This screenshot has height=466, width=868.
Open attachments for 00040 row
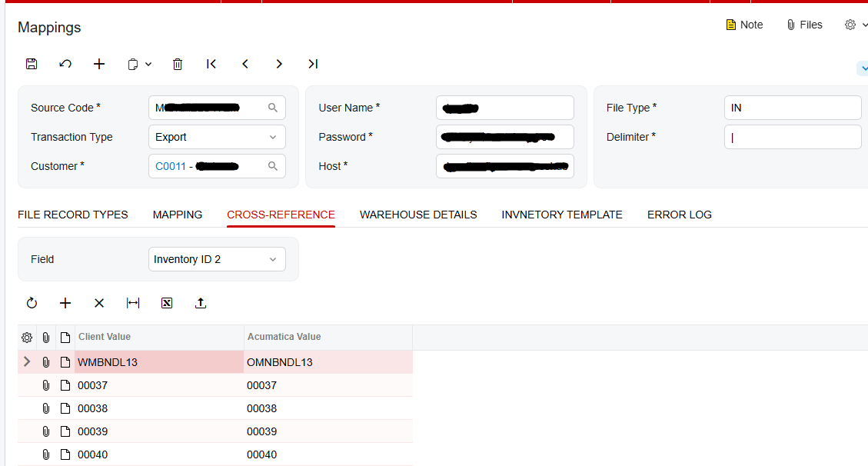click(x=46, y=455)
